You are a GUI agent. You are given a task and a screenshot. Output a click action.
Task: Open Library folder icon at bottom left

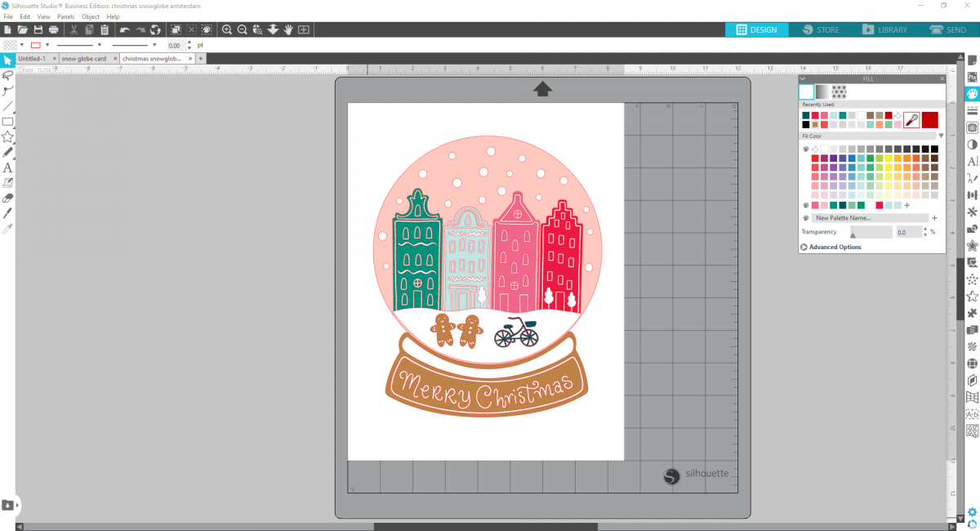(7, 505)
